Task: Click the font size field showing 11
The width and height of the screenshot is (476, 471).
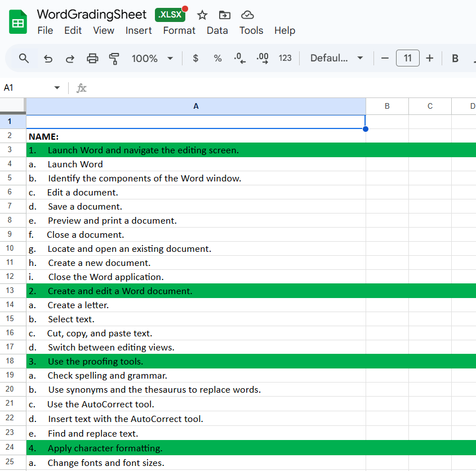Action: click(x=408, y=58)
